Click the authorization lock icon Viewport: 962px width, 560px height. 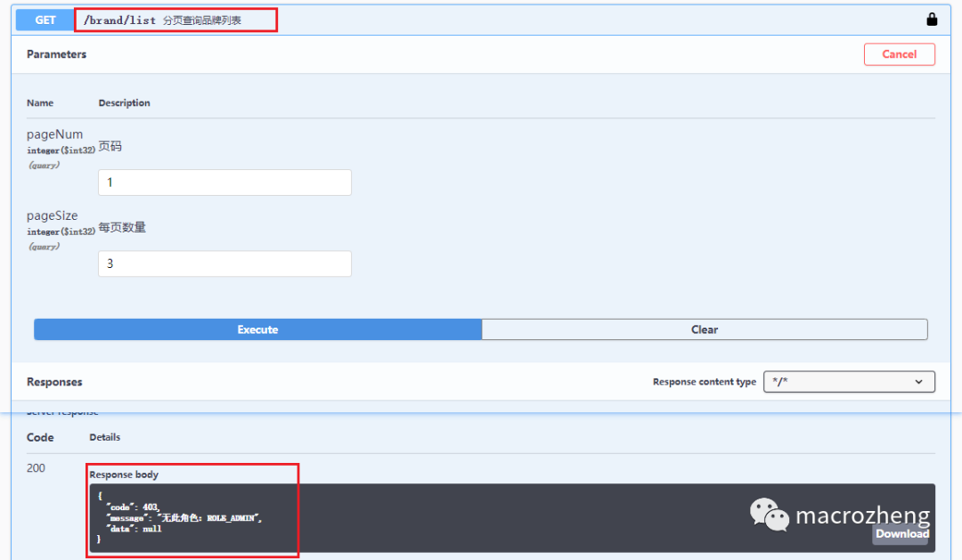point(932,20)
